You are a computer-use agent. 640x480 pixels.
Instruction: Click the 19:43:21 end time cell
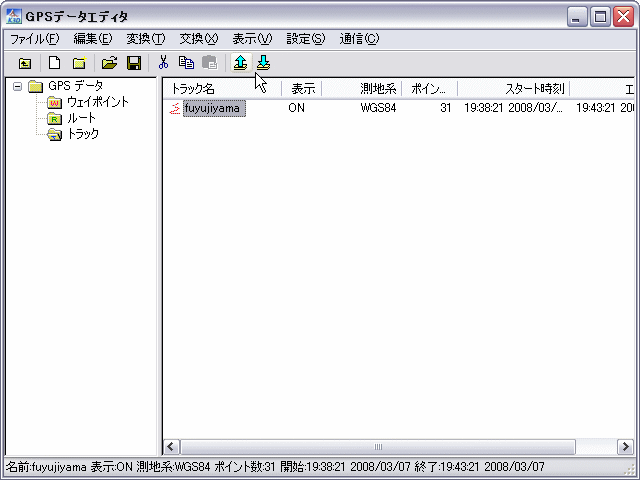coord(605,108)
